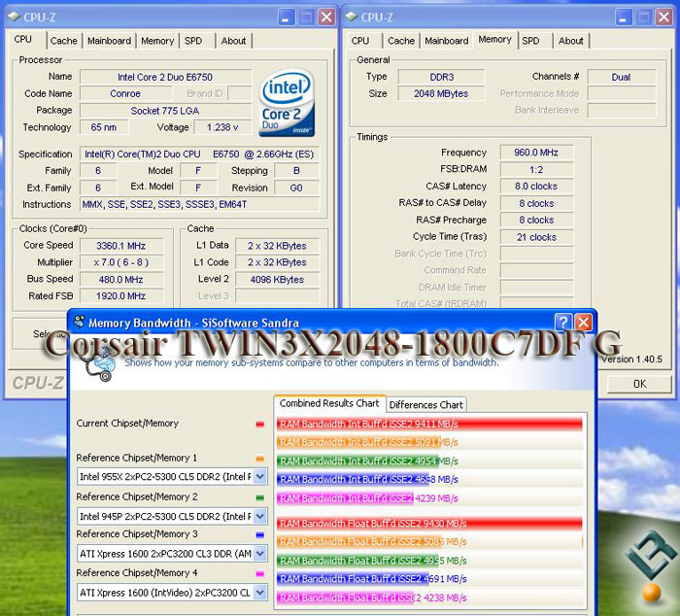Click memory Size value 2048 MBytes
Screen dimensions: 680x616
pyautogui.click(x=441, y=93)
